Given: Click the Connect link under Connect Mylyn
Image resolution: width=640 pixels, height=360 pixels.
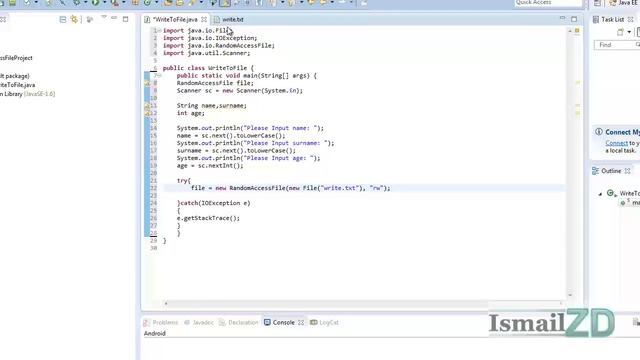Looking at the screenshot, I should (616, 143).
